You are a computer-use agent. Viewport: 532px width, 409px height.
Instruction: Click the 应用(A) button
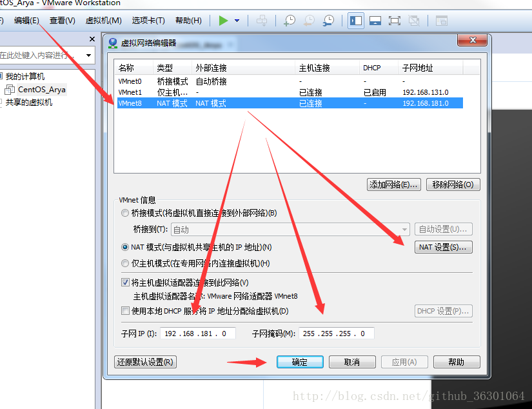404,362
